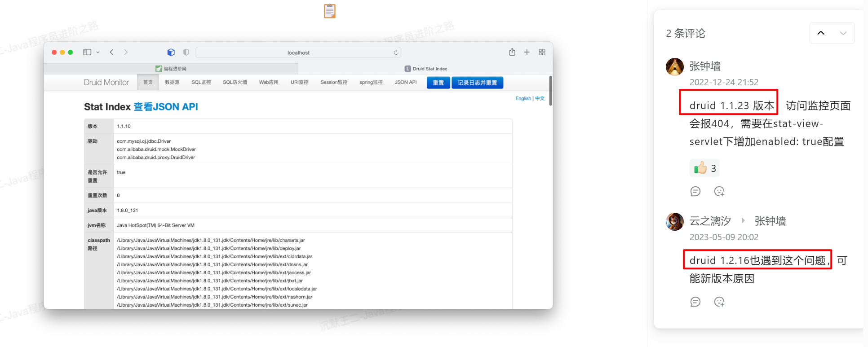Go to previous comment with up chevron

click(x=821, y=33)
